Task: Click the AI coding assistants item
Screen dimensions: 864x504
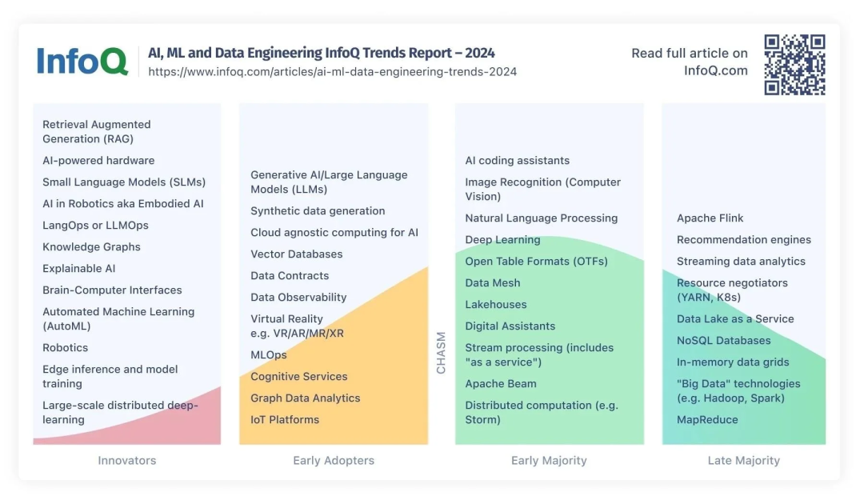Action: [518, 161]
